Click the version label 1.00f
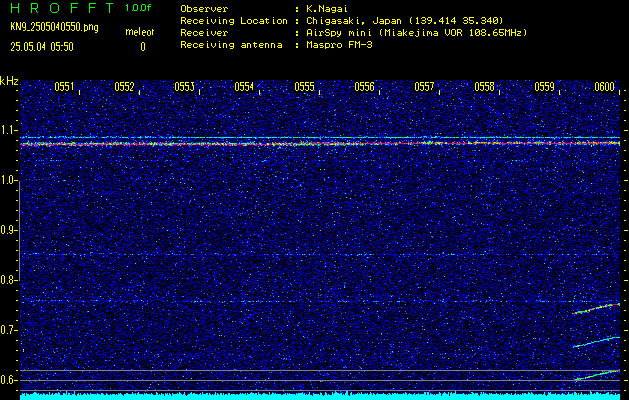Image resolution: width=629 pixels, height=400 pixels. (x=138, y=8)
